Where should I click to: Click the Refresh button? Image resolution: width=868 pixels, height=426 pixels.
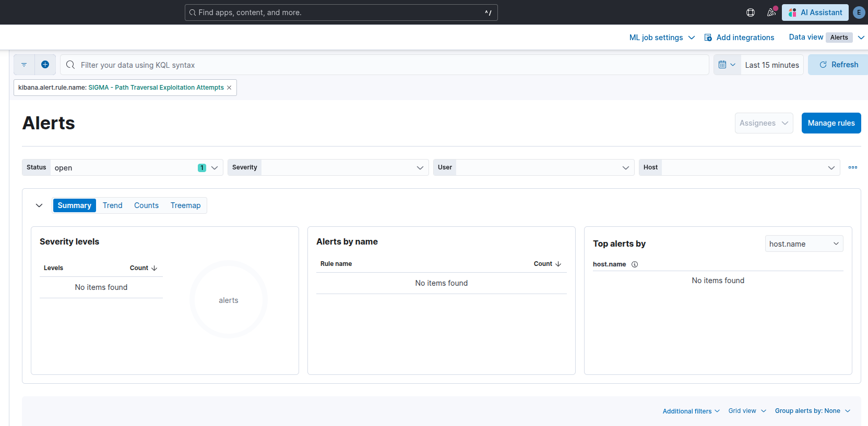[838, 65]
